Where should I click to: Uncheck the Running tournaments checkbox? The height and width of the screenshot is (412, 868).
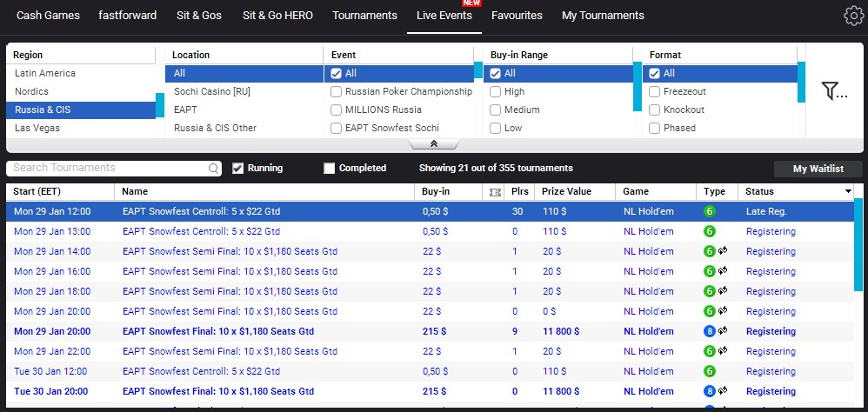[238, 168]
